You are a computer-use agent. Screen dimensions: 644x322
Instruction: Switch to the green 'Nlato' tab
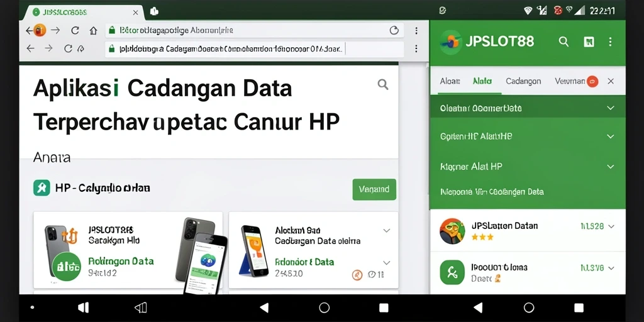[x=482, y=81]
